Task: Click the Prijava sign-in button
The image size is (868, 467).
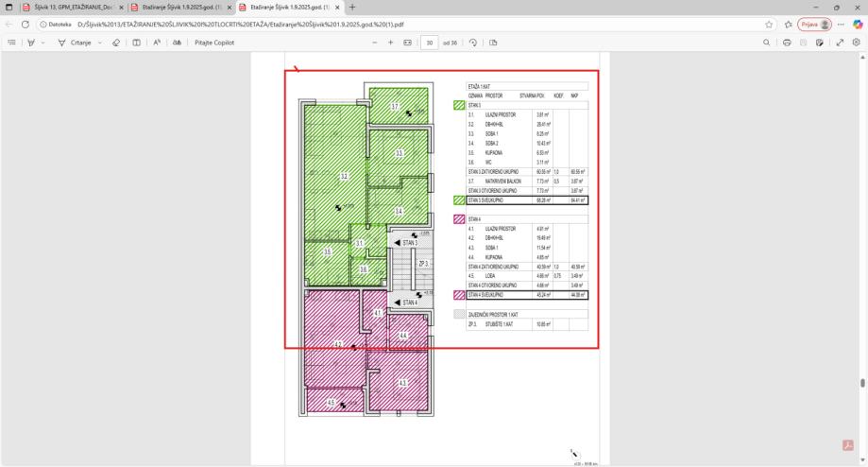Action: 814,25
